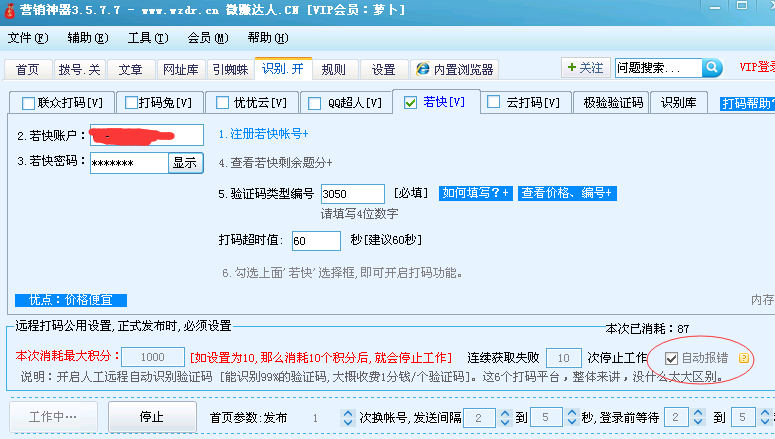Click the 工作中… button
The height and width of the screenshot is (439, 775).
pos(53,417)
